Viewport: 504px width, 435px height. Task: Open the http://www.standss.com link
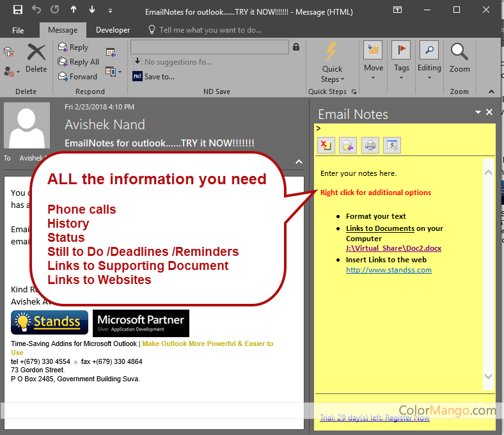(x=388, y=270)
